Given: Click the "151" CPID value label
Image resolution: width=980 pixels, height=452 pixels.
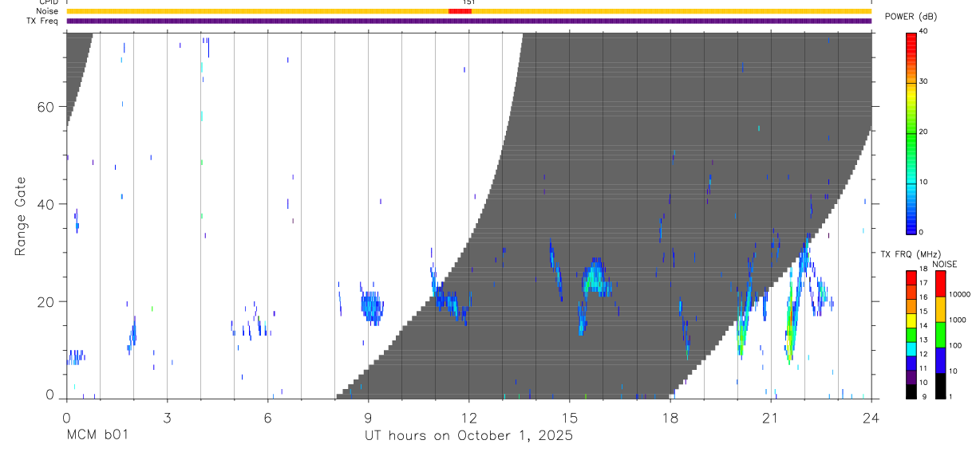Looking at the screenshot, I should pos(468,2).
